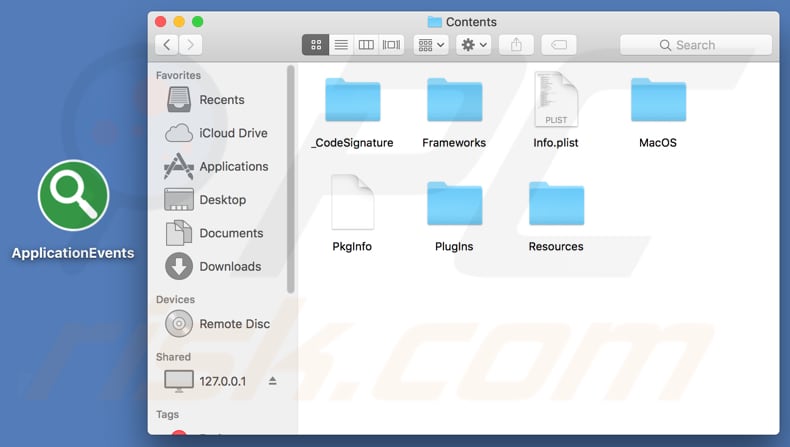Open the Resources folder
Viewport: 790px width, 447px height.
(556, 203)
